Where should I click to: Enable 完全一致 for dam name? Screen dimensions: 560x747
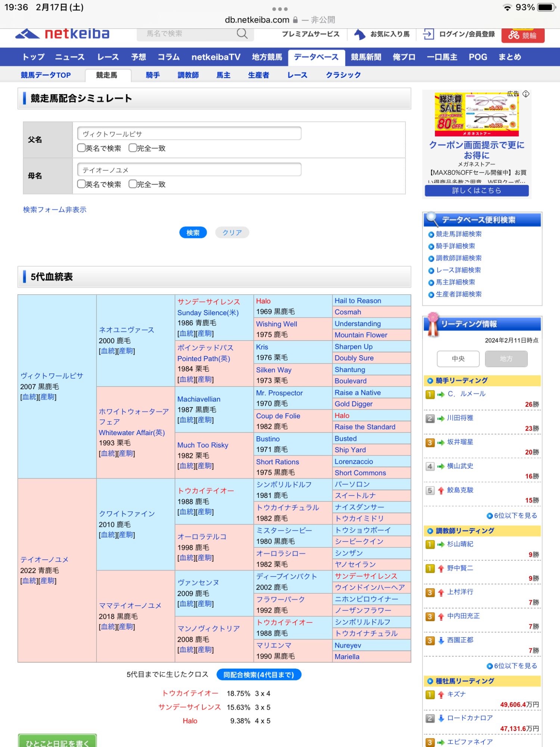(133, 184)
